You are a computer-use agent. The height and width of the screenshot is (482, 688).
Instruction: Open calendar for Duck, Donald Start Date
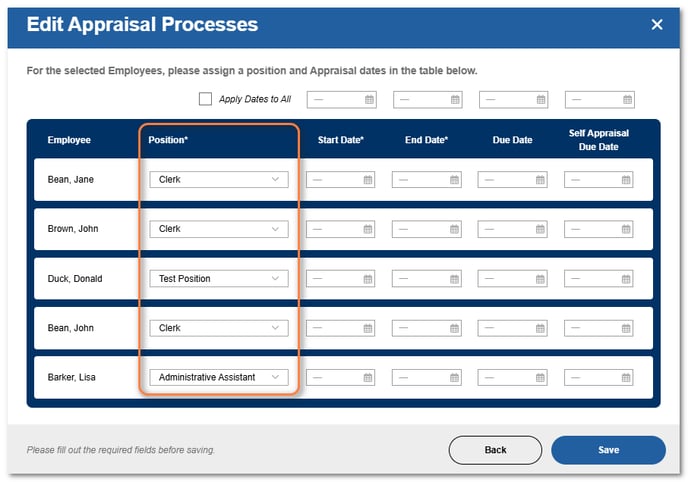pos(368,279)
